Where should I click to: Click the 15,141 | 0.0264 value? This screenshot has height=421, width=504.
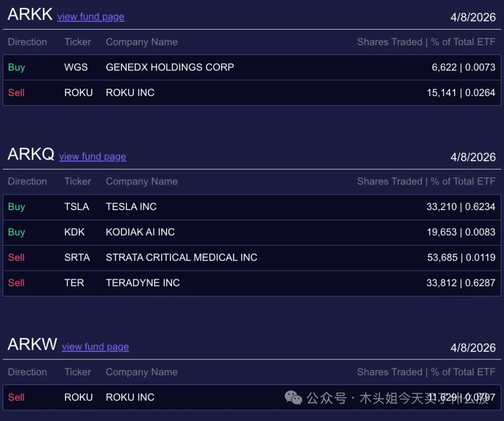point(461,92)
